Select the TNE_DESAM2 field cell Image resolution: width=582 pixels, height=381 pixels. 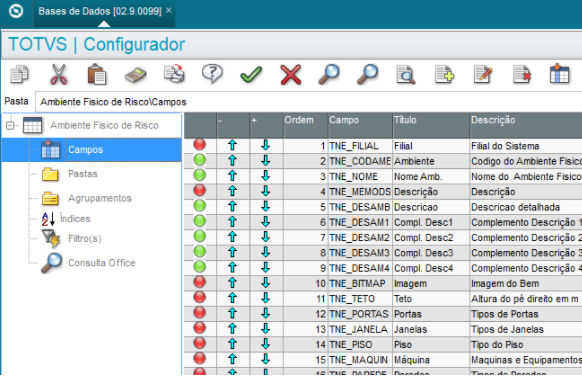coord(360,237)
